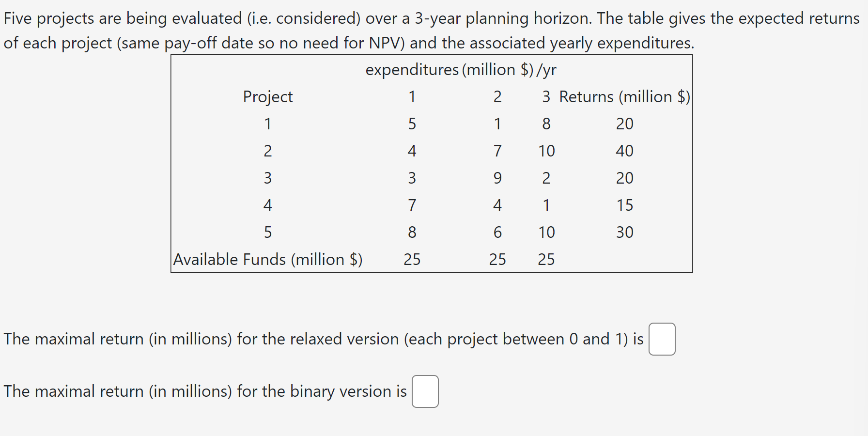Click the year 3 available funds value 25
Image resolution: width=868 pixels, height=436 pixels.
546,260
